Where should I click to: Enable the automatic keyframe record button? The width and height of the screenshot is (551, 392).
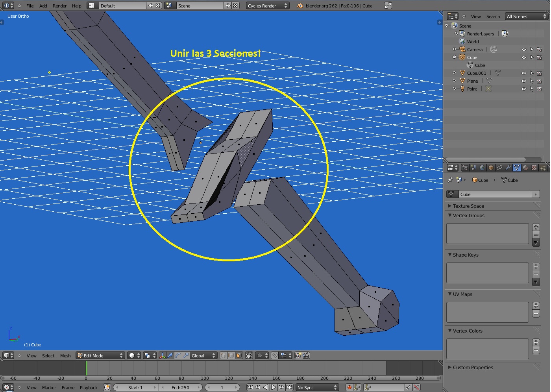point(349,387)
